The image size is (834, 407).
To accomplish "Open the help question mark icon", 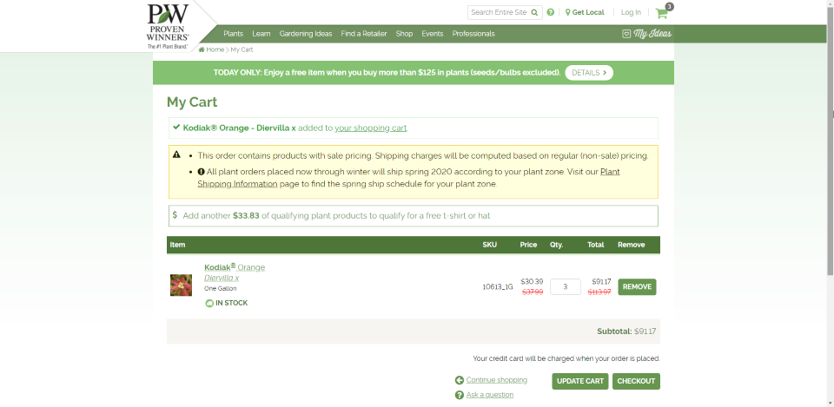I will point(551,13).
